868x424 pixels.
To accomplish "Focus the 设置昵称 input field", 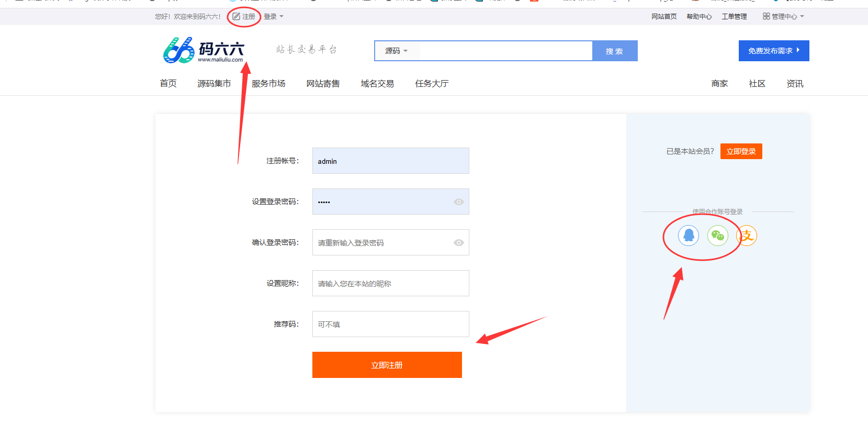I will (390, 284).
